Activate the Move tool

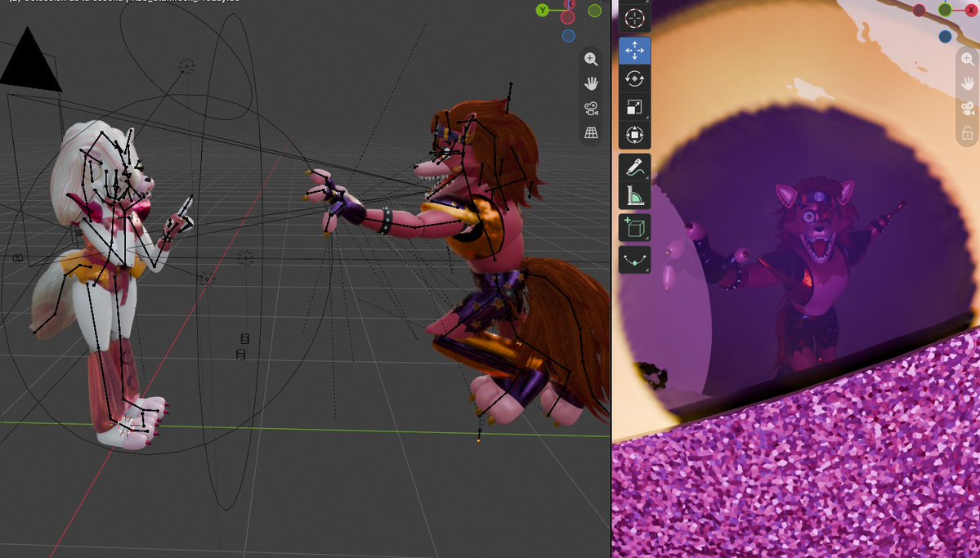click(634, 51)
